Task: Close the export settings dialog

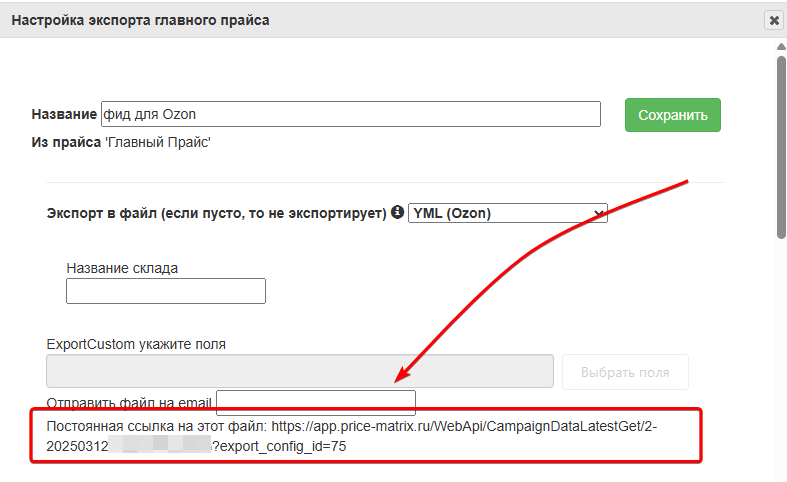Action: 773,20
